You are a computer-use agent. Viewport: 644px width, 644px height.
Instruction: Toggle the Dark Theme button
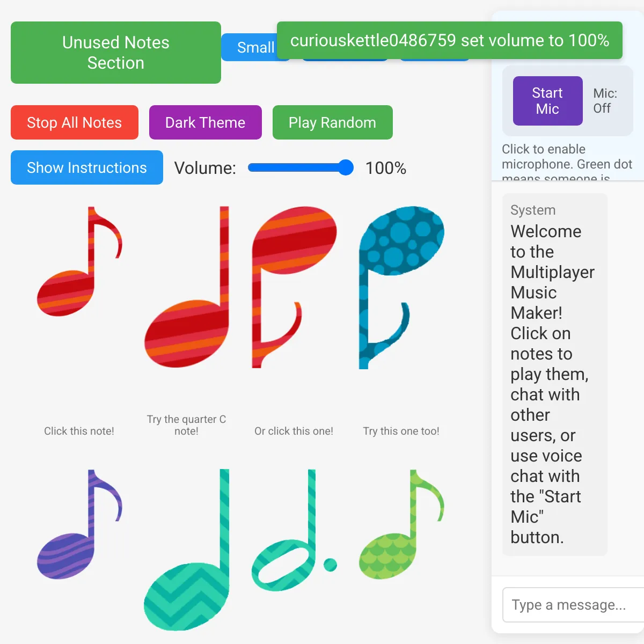pyautogui.click(x=205, y=122)
